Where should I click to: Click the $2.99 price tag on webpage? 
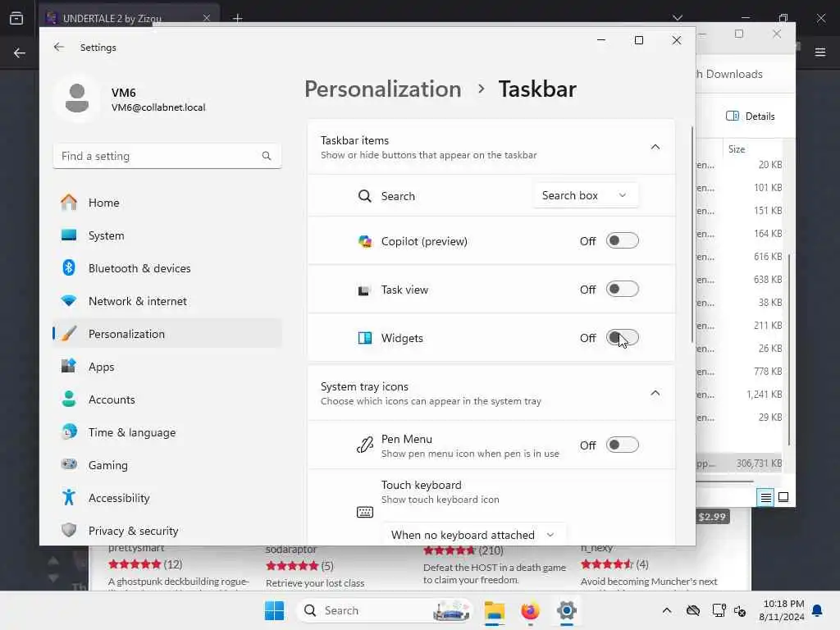point(712,517)
